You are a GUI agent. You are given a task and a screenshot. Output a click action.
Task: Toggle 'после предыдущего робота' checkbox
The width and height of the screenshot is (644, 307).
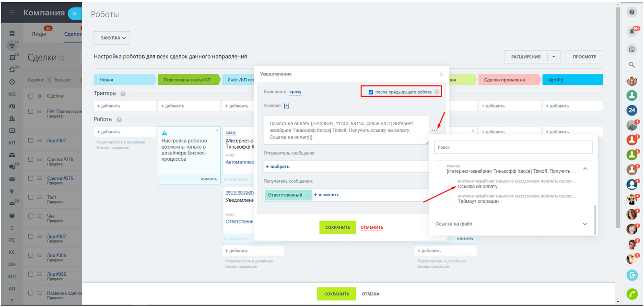(371, 92)
